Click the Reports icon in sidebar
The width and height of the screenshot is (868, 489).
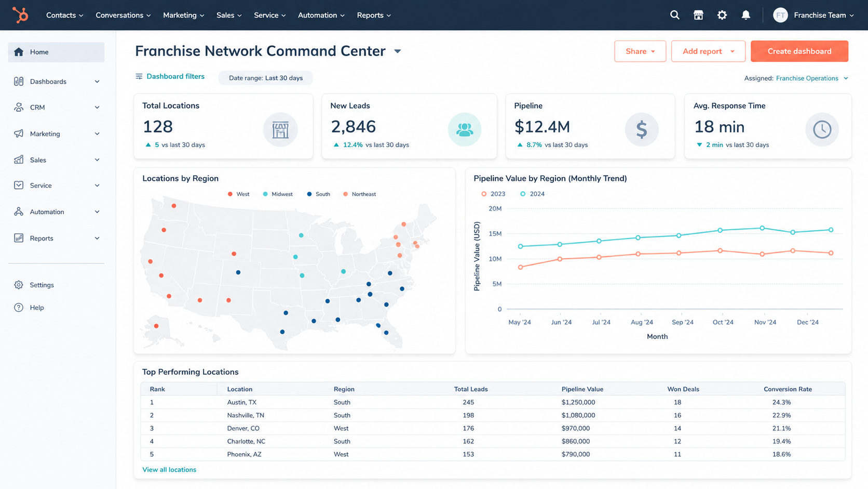click(19, 238)
